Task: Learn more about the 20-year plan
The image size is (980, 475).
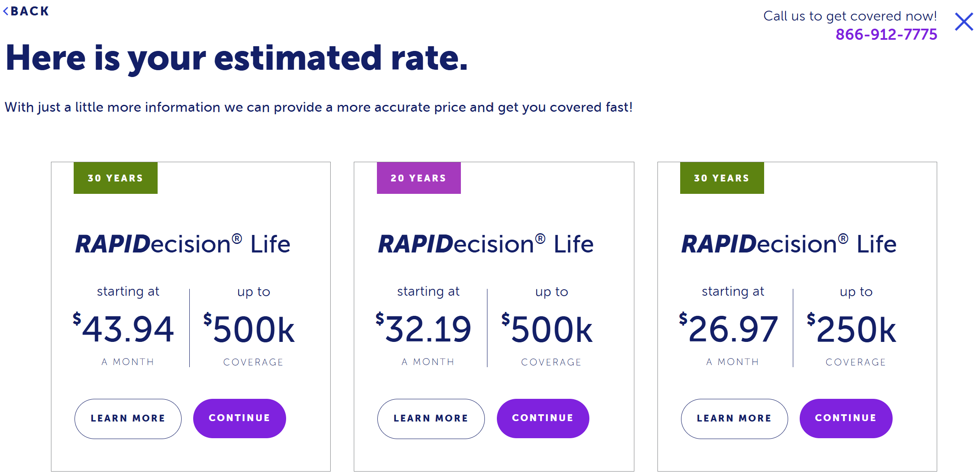Action: point(430,419)
